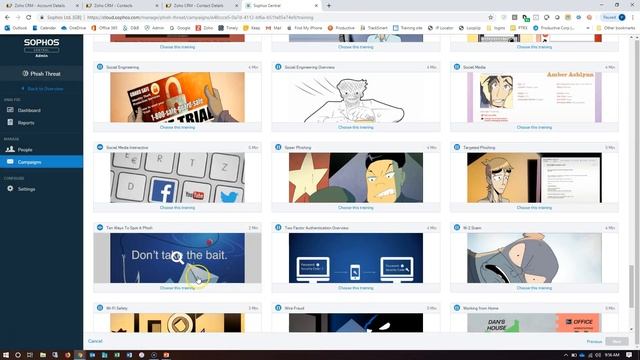Viewport: 640px width, 360px height.
Task: Show hidden system tray icons
Action: tap(566, 355)
